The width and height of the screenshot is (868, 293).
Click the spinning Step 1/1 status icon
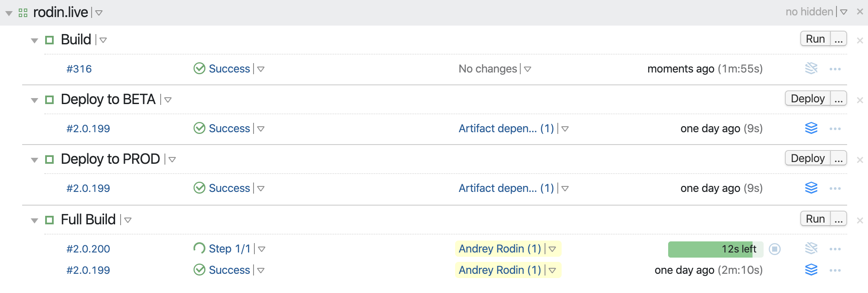coord(199,248)
